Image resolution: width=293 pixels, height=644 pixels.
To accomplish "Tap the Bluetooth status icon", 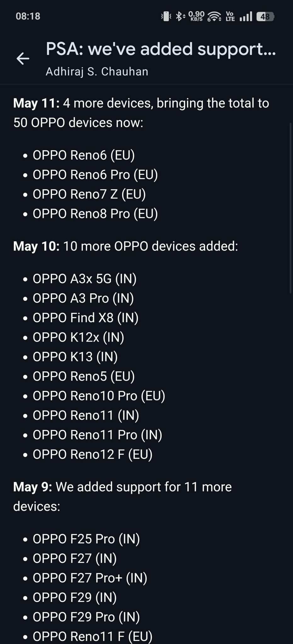I will pos(180,16).
